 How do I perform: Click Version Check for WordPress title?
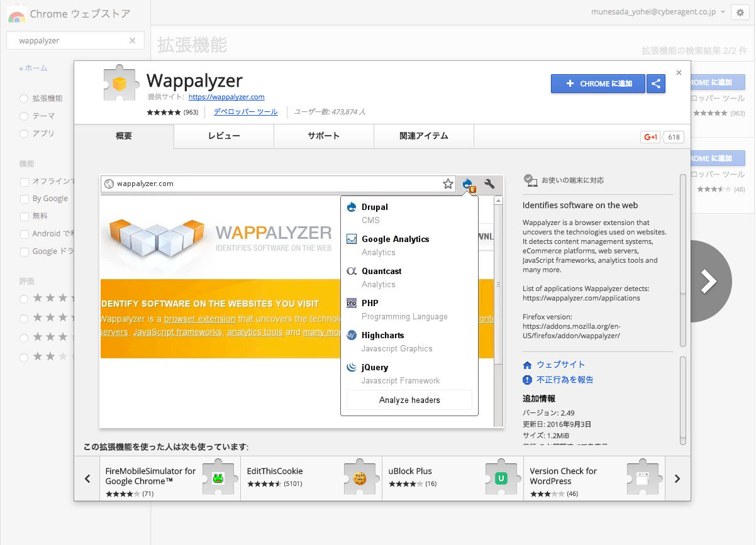click(564, 476)
